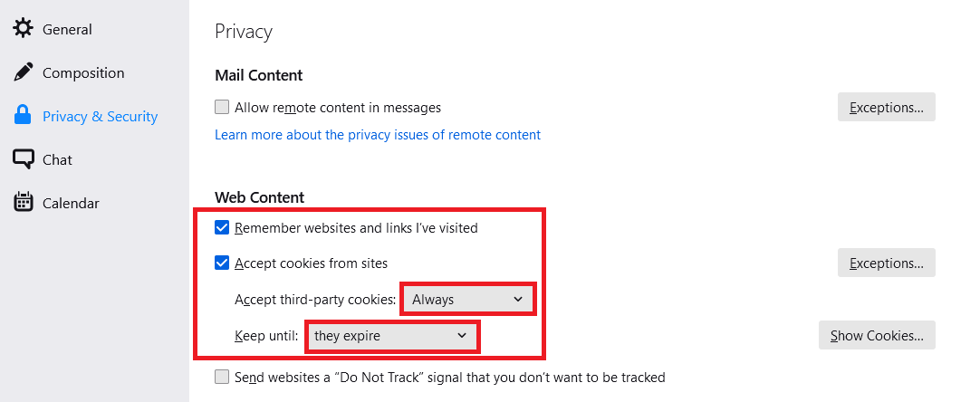Open the General settings section
The image size is (980, 402).
point(67,29)
